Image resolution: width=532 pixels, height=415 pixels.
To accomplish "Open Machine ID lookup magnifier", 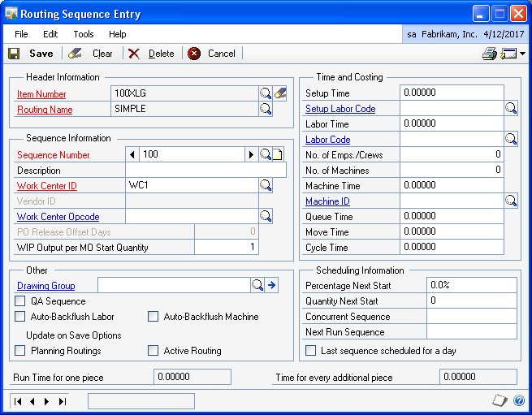I will (x=511, y=201).
